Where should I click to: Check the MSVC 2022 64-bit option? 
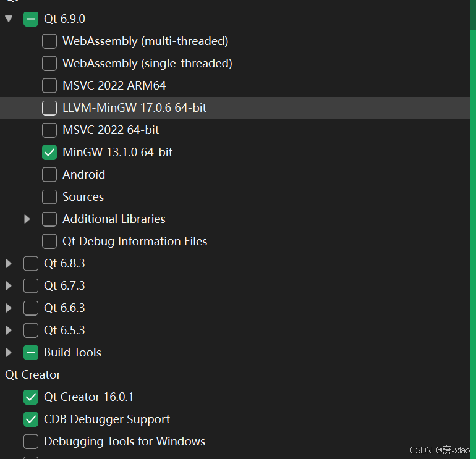(49, 130)
